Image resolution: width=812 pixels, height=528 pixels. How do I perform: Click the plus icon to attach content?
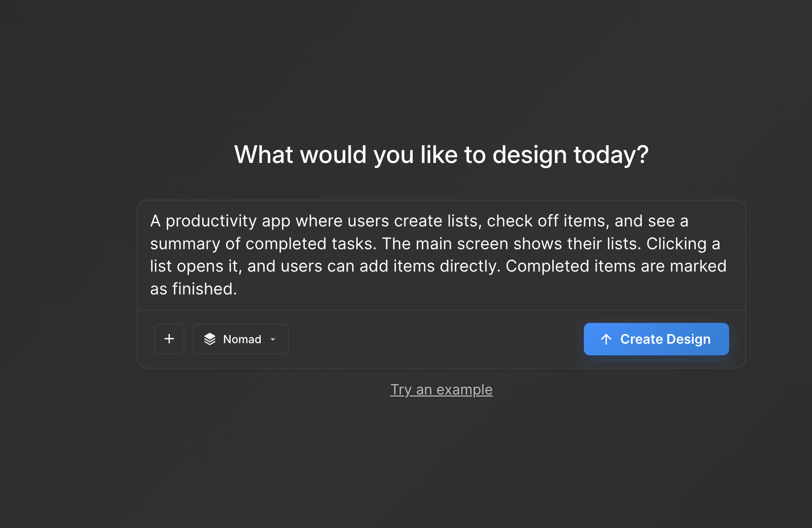tap(169, 339)
